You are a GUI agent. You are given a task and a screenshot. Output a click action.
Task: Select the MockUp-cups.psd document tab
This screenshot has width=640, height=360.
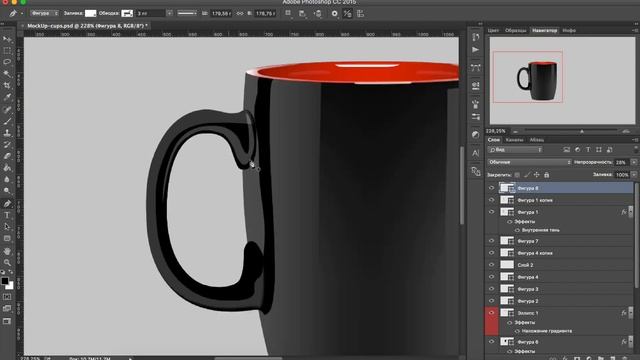point(85,26)
